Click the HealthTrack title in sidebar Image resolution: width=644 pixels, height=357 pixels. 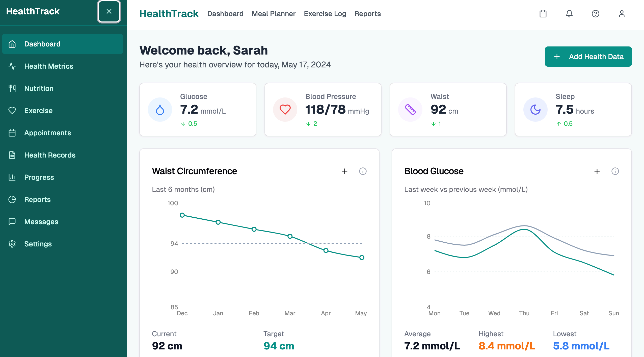click(33, 11)
